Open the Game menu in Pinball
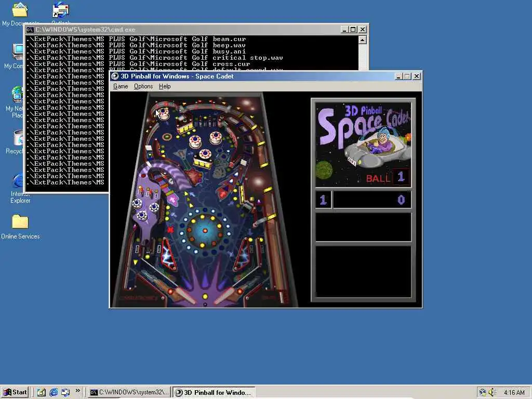532x399 pixels. [x=121, y=86]
